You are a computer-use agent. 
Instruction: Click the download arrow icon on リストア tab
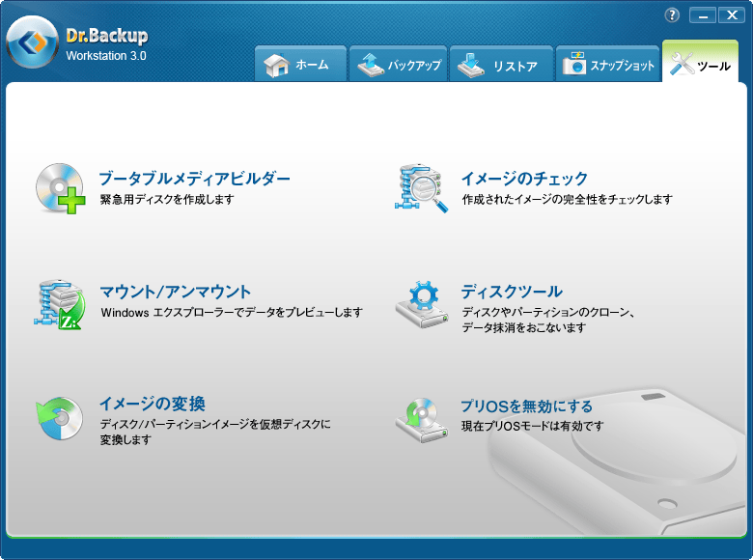[471, 65]
